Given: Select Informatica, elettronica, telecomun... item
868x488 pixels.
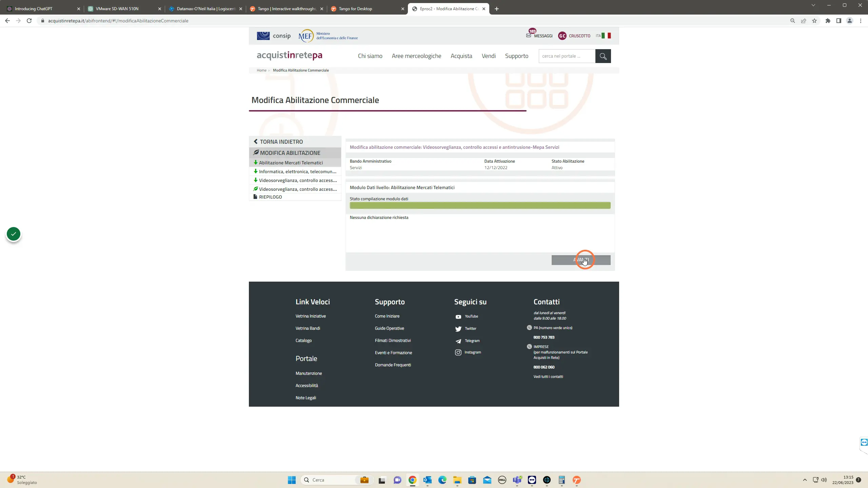Looking at the screenshot, I should coord(295,171).
